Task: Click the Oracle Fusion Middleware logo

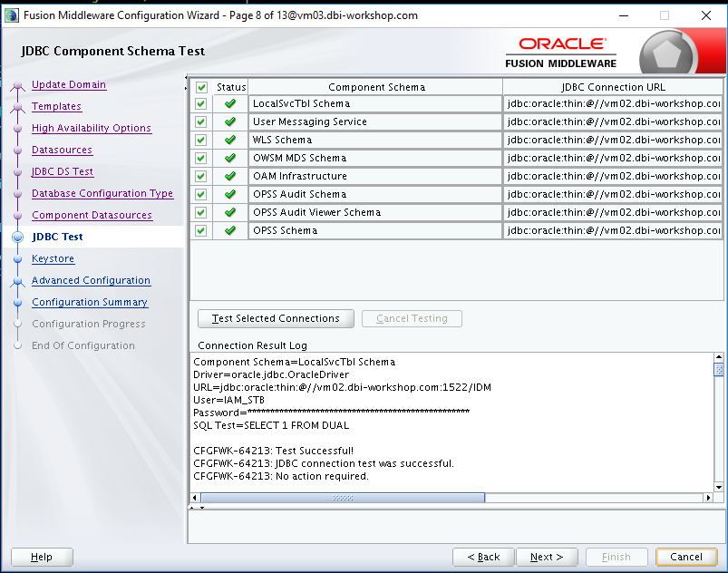Action: click(561, 53)
